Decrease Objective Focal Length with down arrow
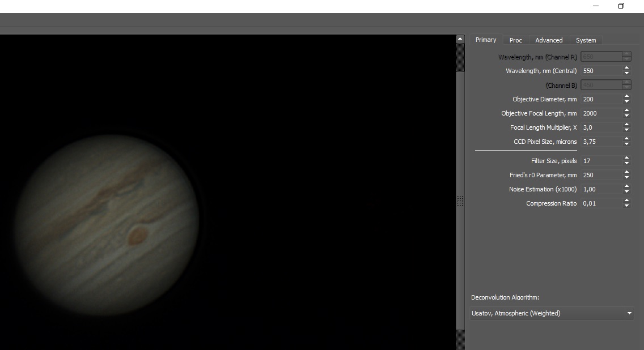This screenshot has height=350, width=644. (626, 116)
